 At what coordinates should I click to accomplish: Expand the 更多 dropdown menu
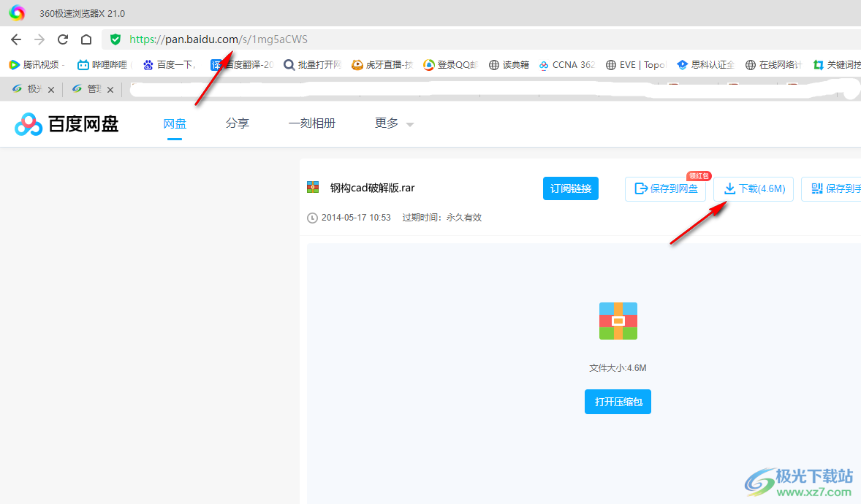pyautogui.click(x=392, y=123)
